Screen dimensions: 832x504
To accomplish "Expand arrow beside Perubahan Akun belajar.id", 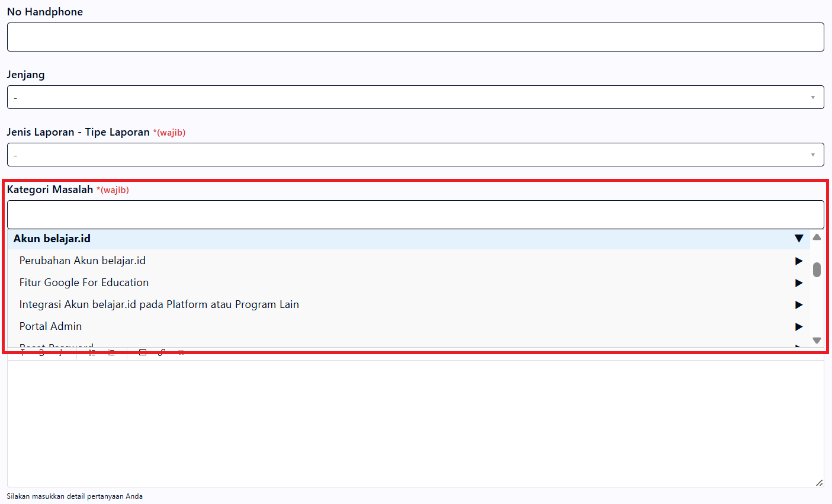I will tap(799, 261).
